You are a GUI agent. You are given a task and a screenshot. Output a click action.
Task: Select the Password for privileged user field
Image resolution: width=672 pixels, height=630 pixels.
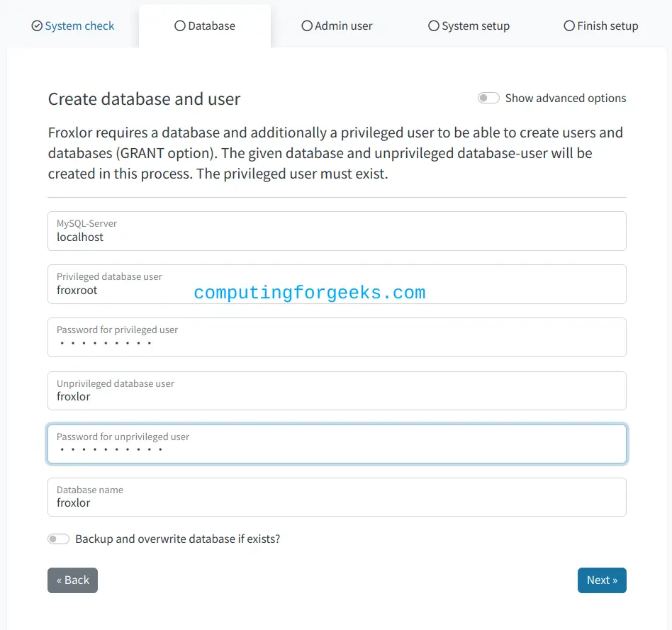coord(337,337)
